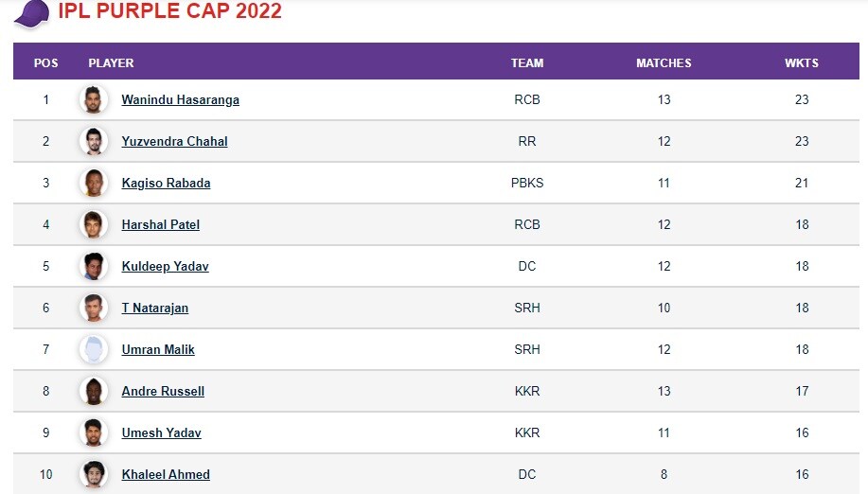Click Kagiso Rabada's profile picture
This screenshot has height=494, width=868.
coord(94,183)
